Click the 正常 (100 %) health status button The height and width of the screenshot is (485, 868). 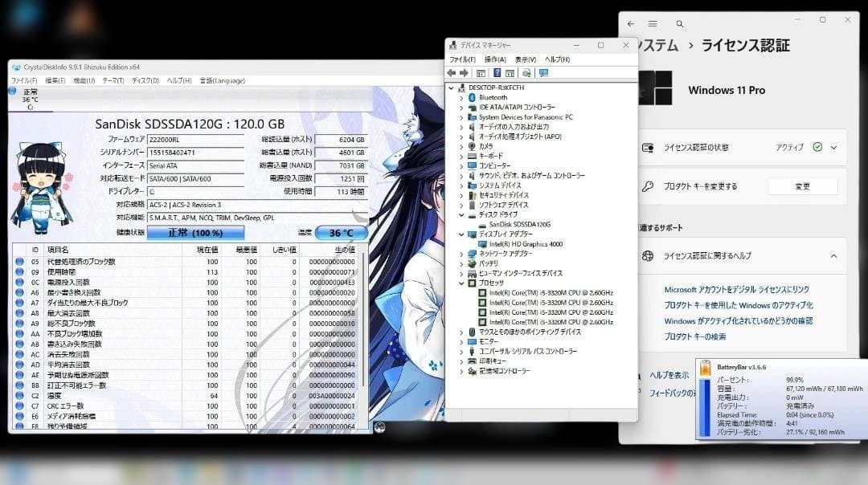195,233
